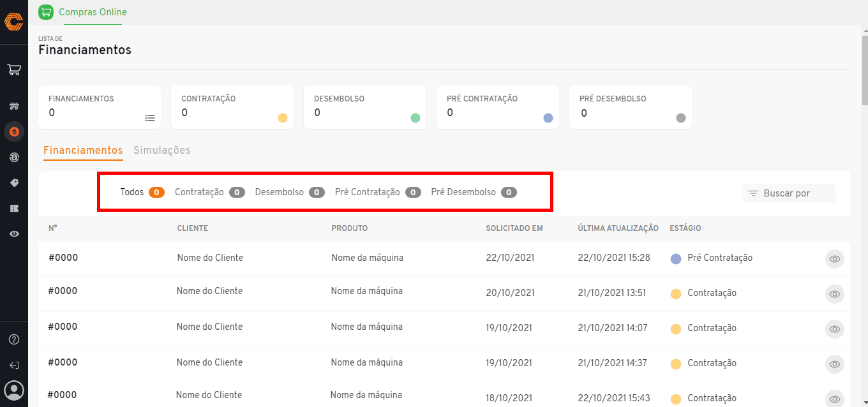Click the list icon in Financiamentos card
868x407 pixels.
tap(150, 118)
